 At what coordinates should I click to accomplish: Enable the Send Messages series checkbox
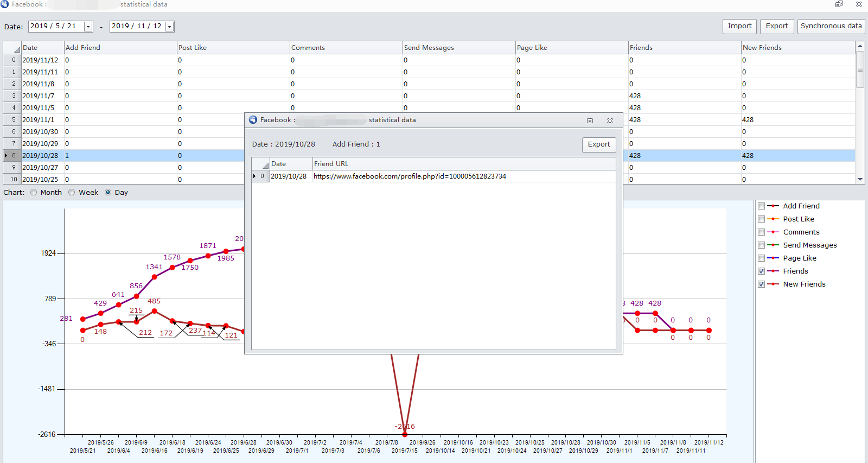click(762, 245)
